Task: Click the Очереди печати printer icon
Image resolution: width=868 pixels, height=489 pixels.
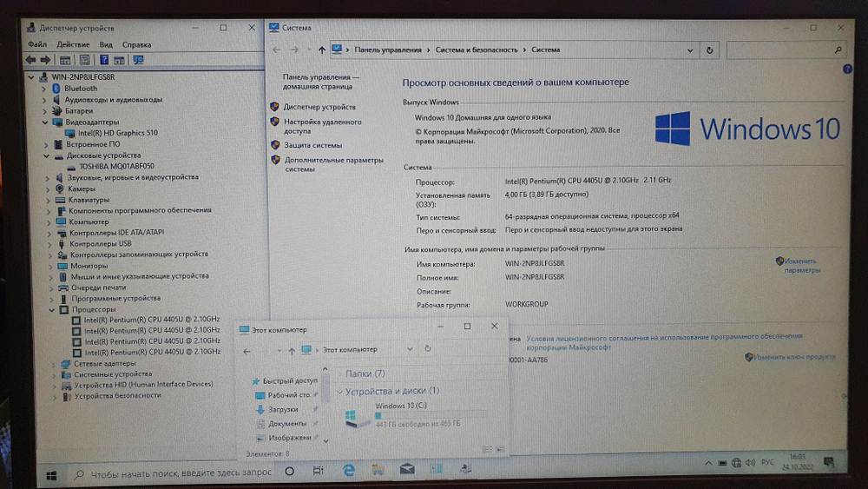Action: coord(63,288)
